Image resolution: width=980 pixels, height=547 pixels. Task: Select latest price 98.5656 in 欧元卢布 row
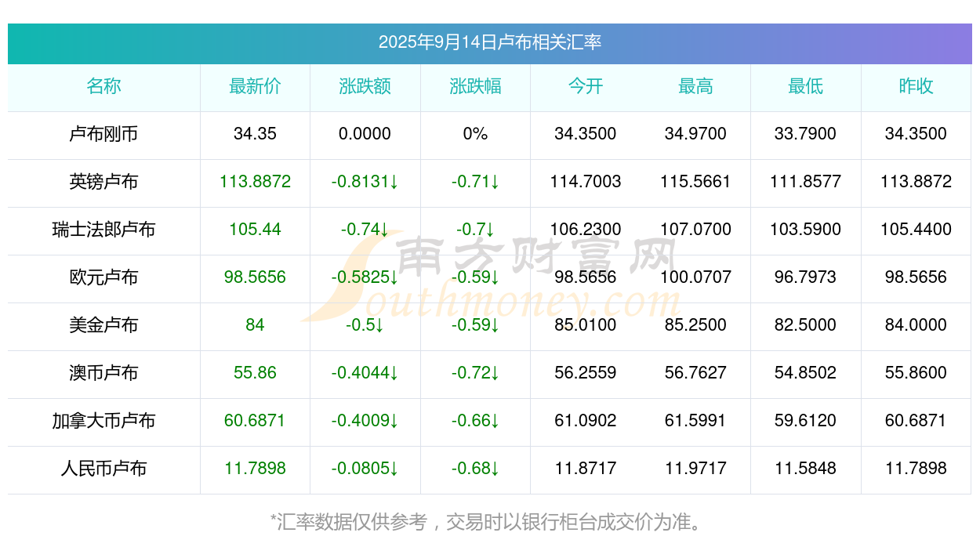coord(255,277)
